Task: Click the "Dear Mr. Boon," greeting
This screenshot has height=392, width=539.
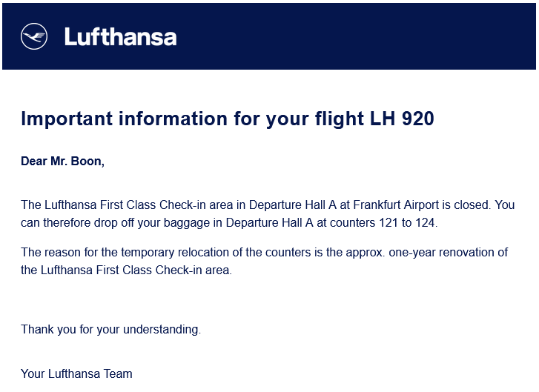Action: pyautogui.click(x=62, y=162)
